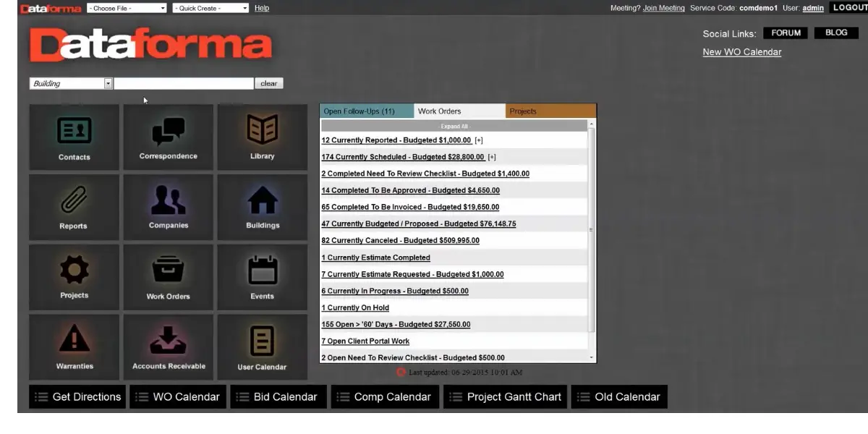
Task: Open 174 Currently Scheduled work orders link
Action: (403, 157)
